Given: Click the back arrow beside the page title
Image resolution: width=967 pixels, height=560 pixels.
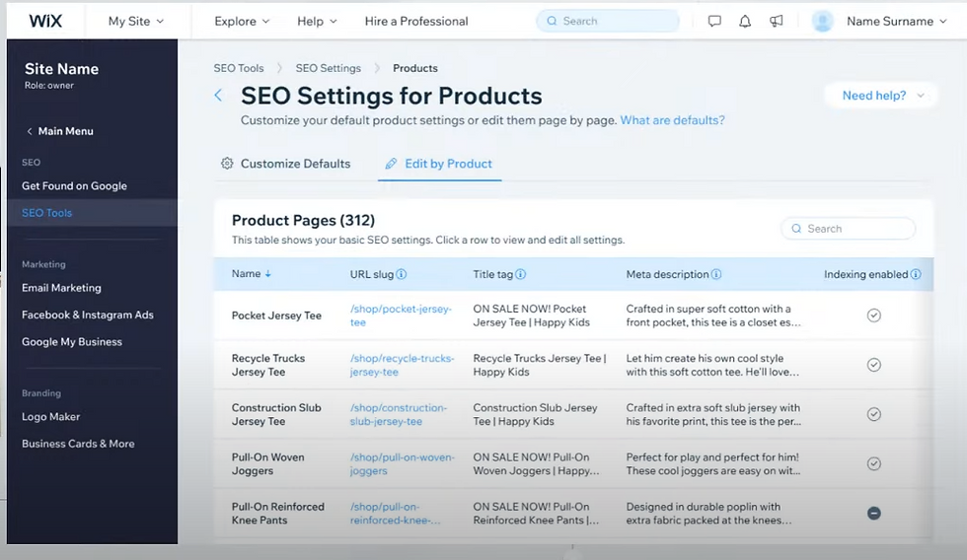Looking at the screenshot, I should click(218, 95).
